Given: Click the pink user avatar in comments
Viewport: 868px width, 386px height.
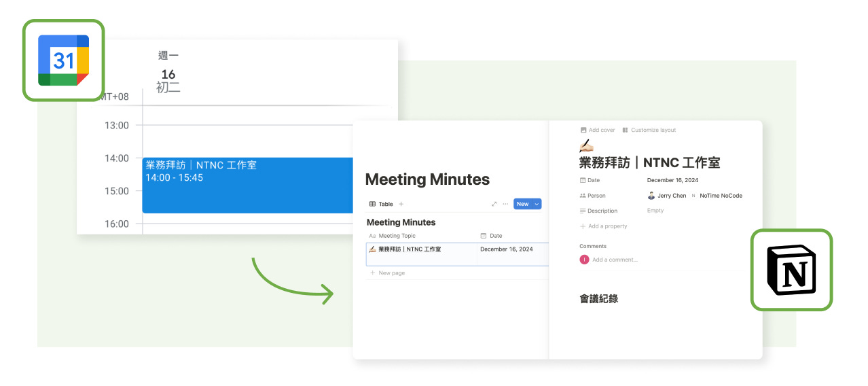Looking at the screenshot, I should [x=584, y=260].
